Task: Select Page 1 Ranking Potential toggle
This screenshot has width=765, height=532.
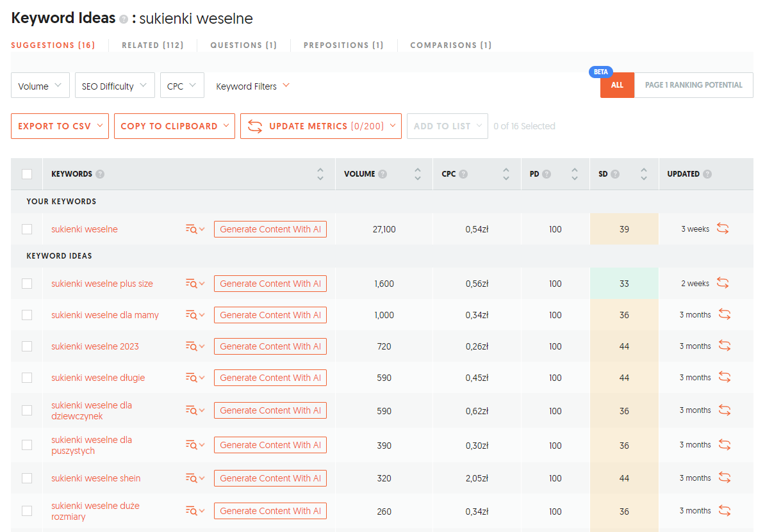Action: [693, 85]
